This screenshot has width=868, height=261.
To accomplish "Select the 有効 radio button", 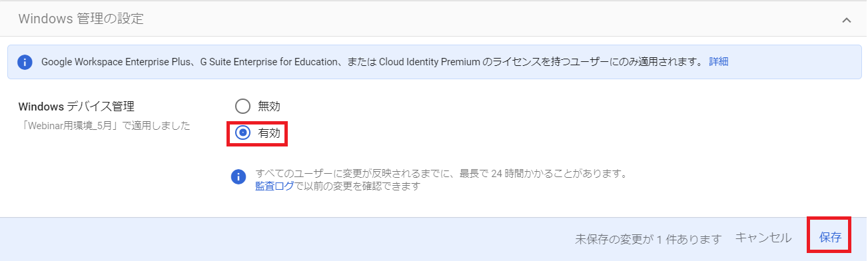I will click(242, 133).
